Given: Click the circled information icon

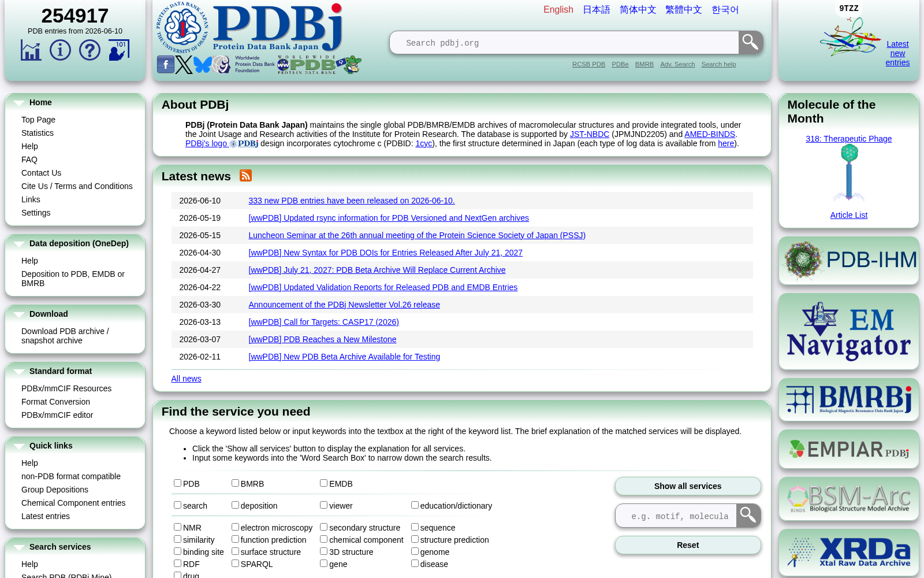Looking at the screenshot, I should tap(60, 50).
